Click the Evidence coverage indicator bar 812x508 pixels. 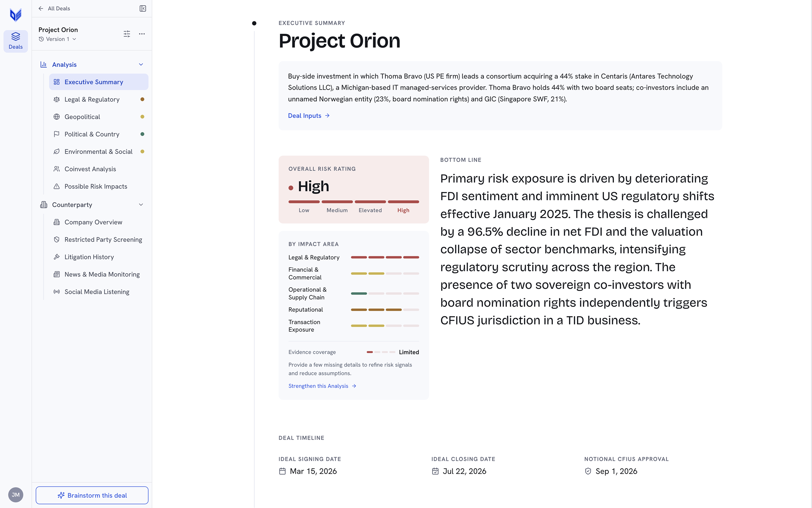tap(381, 352)
